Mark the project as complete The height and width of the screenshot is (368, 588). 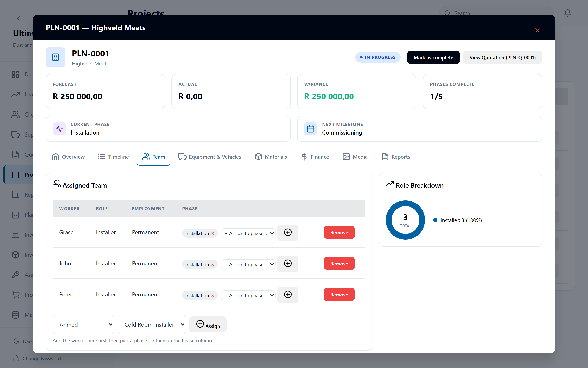pos(433,57)
